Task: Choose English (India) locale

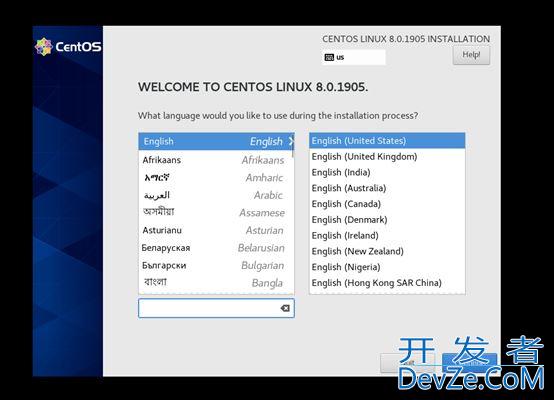Action: point(387,172)
